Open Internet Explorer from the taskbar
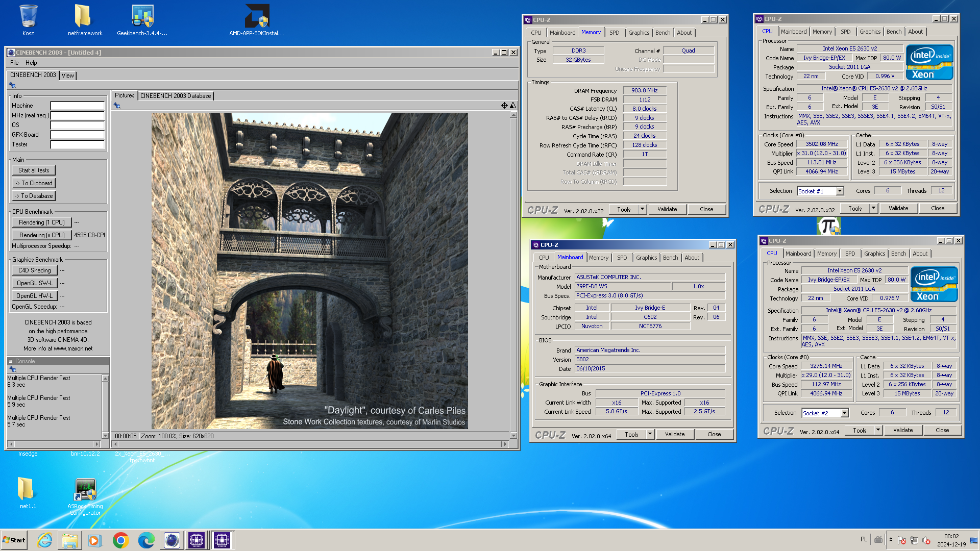The height and width of the screenshot is (551, 980). point(45,540)
